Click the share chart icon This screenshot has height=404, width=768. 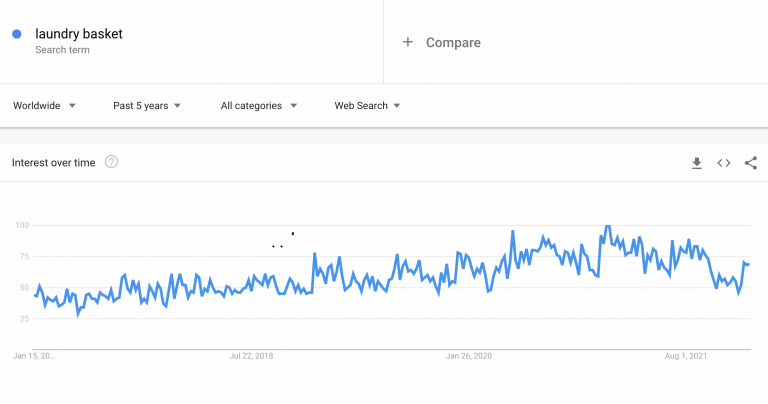(x=751, y=163)
